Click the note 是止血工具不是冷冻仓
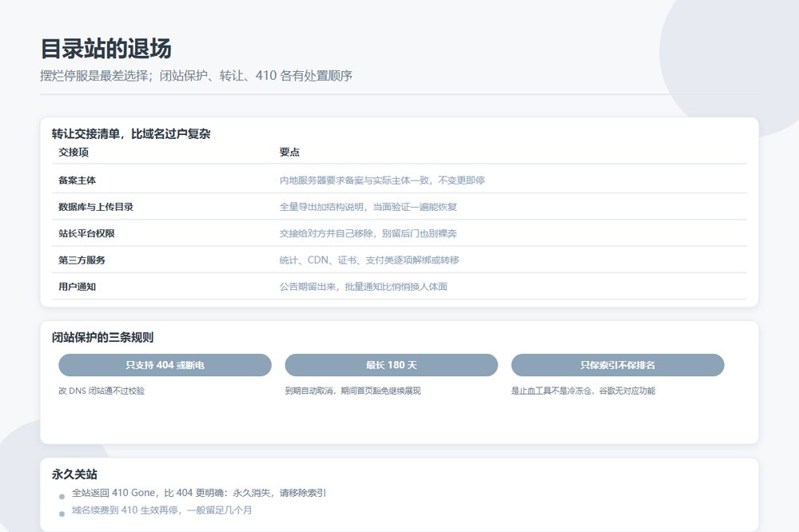Image resolution: width=799 pixels, height=532 pixels. pos(583,391)
